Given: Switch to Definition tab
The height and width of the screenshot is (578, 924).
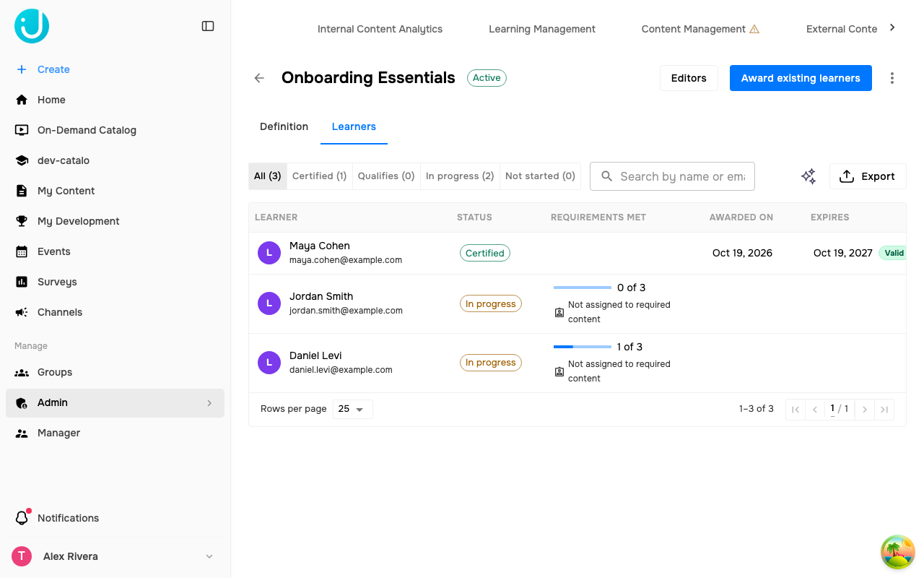Looking at the screenshot, I should pyautogui.click(x=284, y=126).
